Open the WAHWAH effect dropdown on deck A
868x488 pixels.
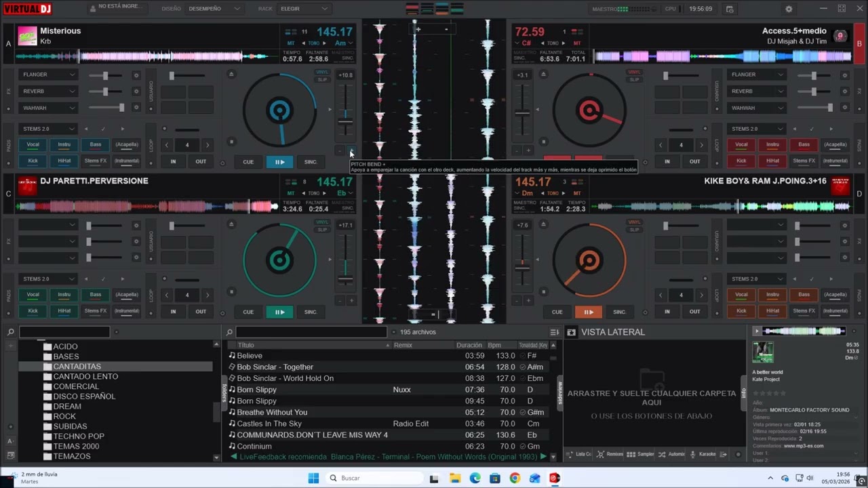click(x=48, y=108)
